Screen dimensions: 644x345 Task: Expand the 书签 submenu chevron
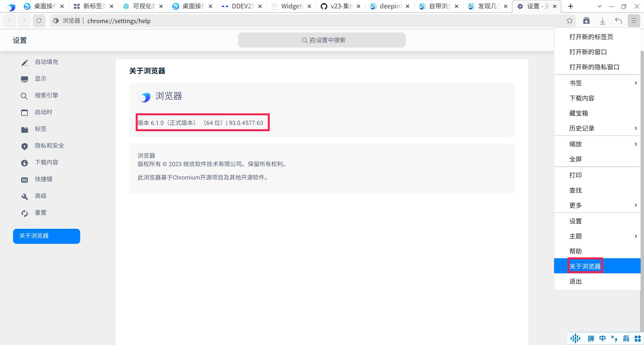636,83
